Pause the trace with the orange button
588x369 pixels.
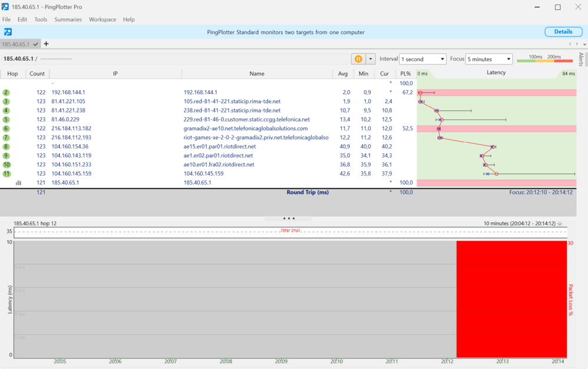point(358,59)
